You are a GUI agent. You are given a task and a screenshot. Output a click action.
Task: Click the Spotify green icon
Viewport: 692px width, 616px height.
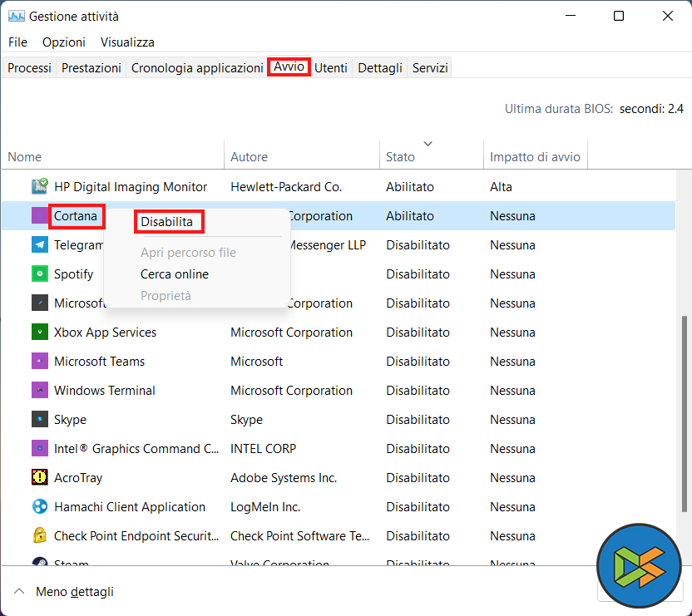[39, 274]
